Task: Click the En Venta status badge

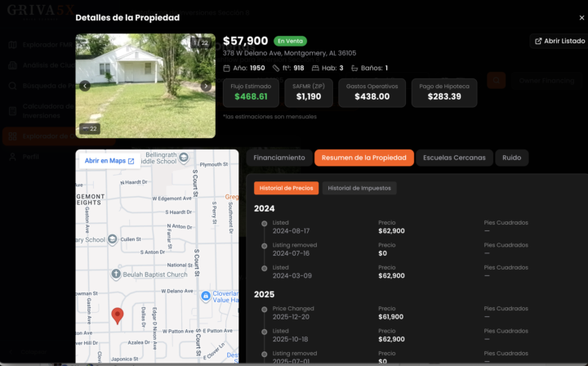Action: 290,41
